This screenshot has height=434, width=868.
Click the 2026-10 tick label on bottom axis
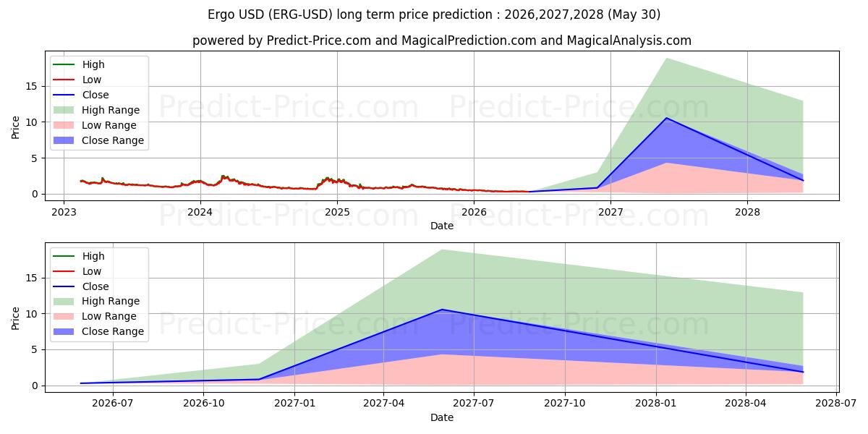(x=204, y=404)
